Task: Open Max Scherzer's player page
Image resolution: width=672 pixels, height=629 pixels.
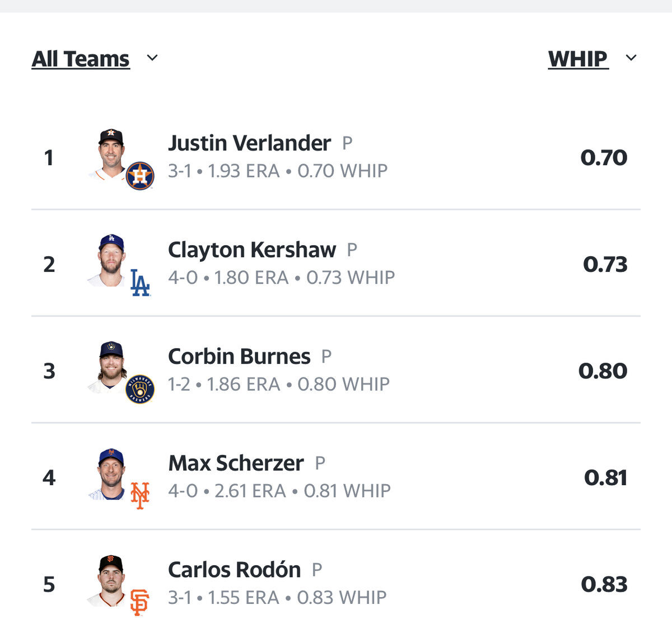Action: point(236,463)
